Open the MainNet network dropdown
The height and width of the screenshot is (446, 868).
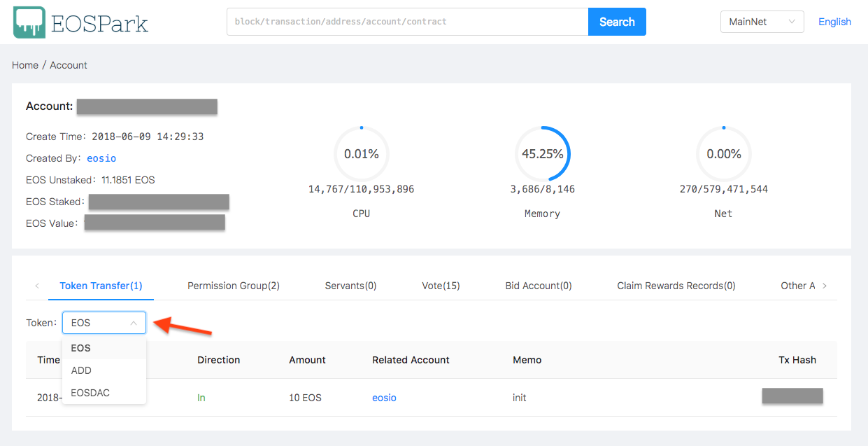coord(762,22)
